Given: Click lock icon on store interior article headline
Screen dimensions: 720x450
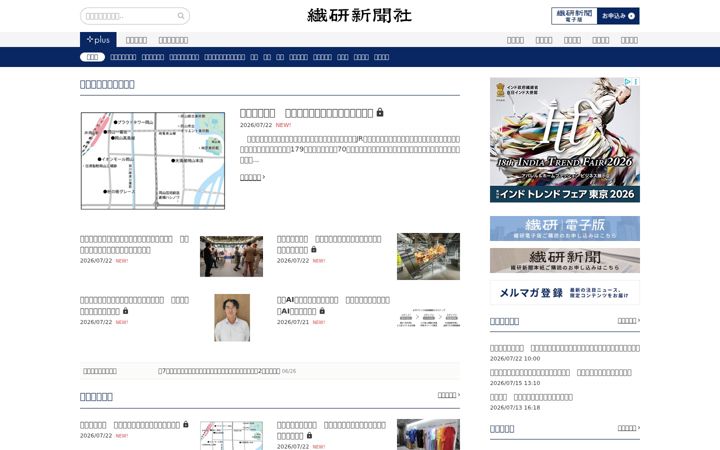Looking at the screenshot, I should [x=314, y=249].
